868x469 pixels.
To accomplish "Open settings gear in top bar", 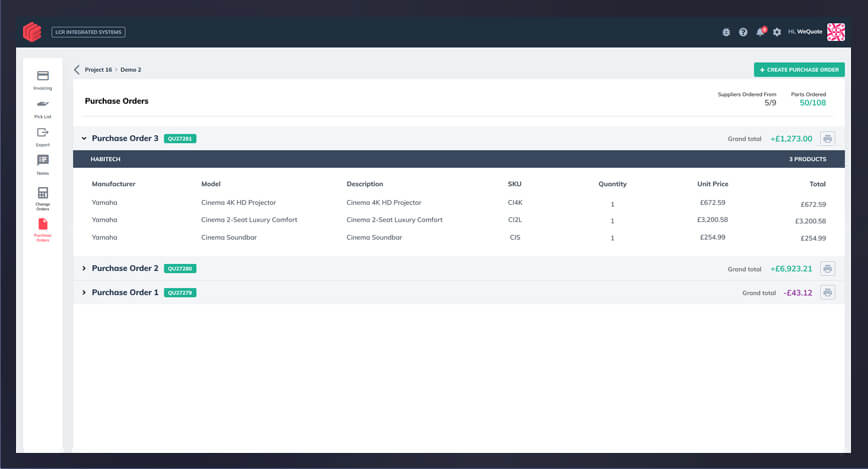I will [777, 32].
